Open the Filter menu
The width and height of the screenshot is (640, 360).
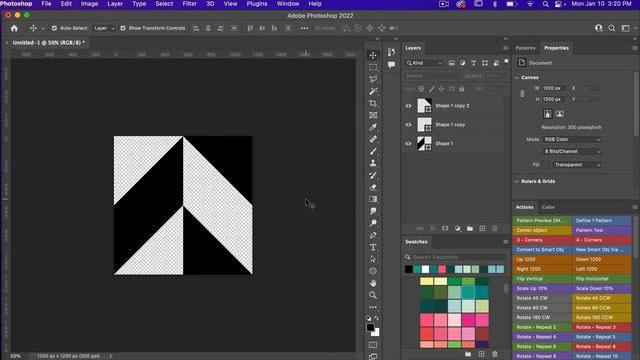(189, 4)
